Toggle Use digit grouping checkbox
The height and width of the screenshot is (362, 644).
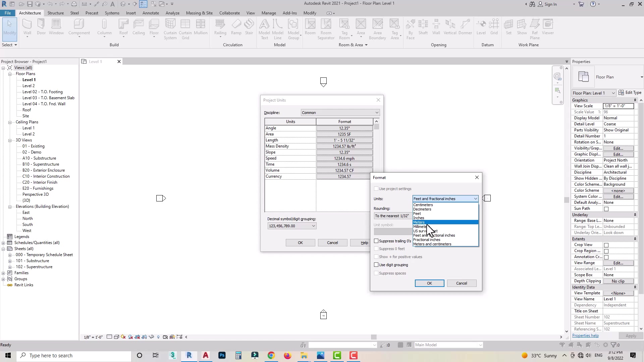click(376, 265)
